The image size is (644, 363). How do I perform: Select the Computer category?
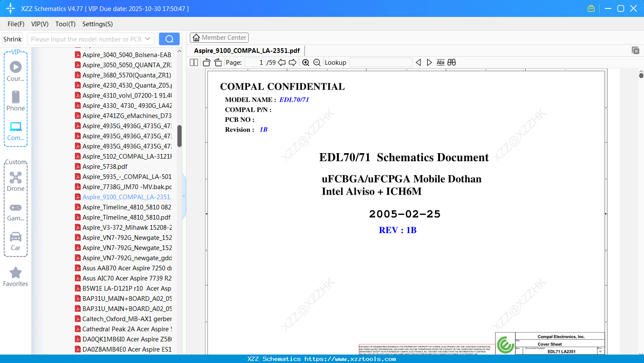tap(16, 131)
